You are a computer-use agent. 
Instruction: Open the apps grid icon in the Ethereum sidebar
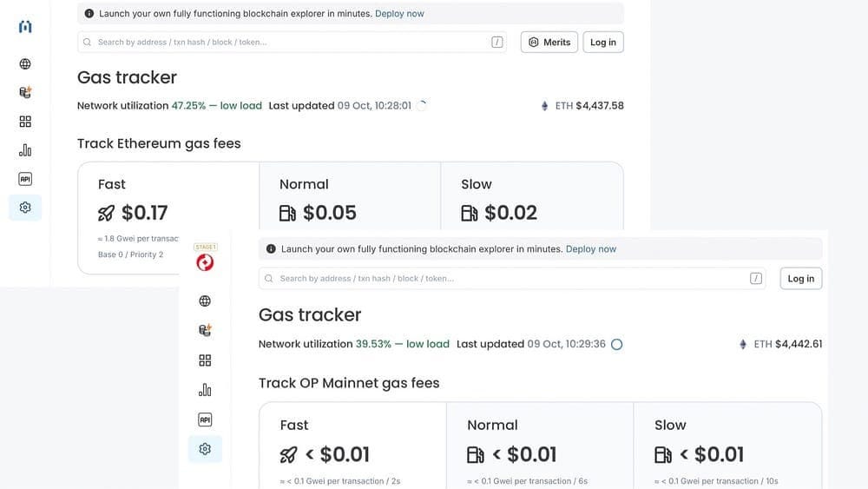[25, 122]
